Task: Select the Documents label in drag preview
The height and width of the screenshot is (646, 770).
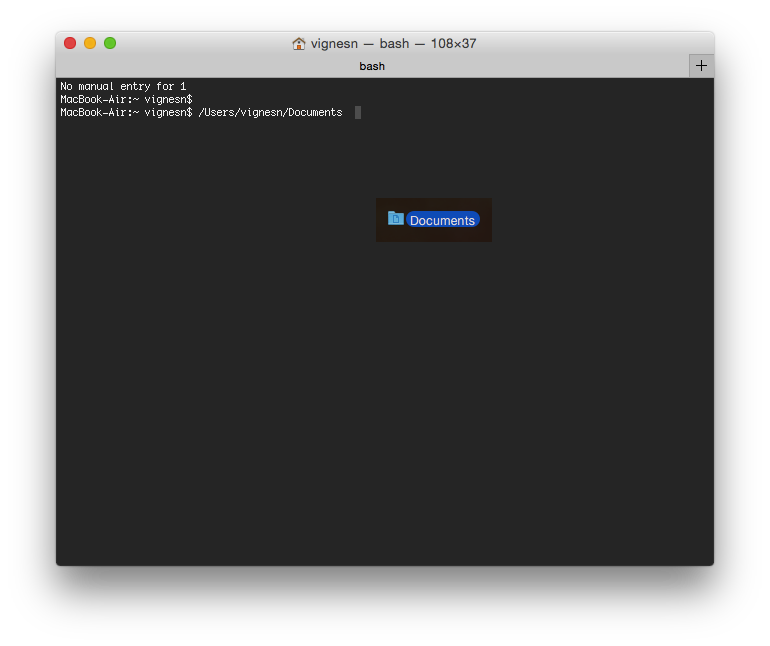Action: click(442, 220)
